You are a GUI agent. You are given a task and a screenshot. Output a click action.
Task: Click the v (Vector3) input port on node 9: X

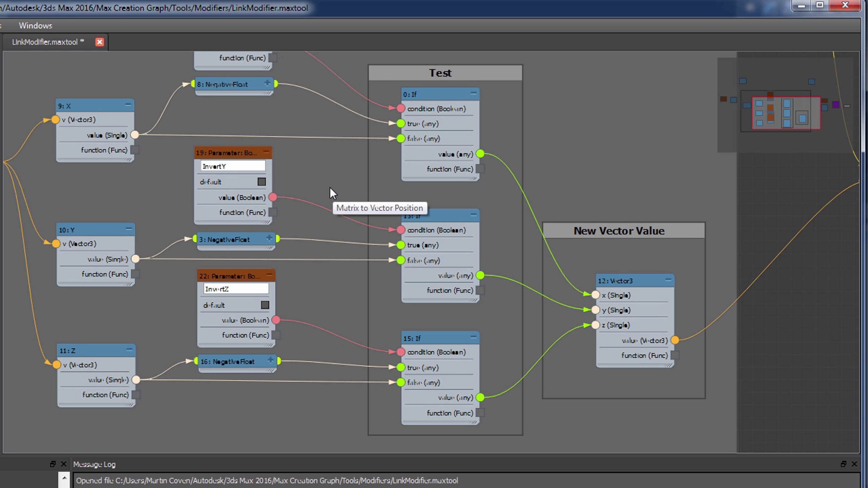(x=55, y=120)
